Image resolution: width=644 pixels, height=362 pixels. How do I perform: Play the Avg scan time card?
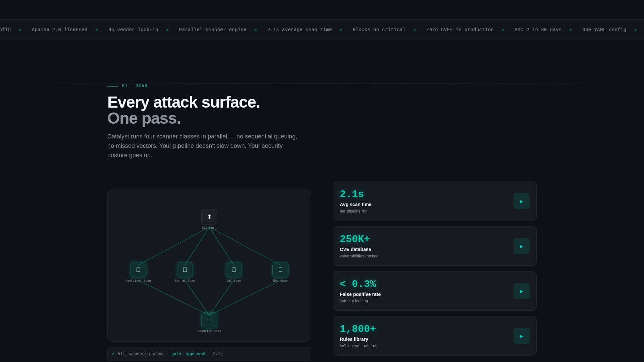click(x=522, y=201)
